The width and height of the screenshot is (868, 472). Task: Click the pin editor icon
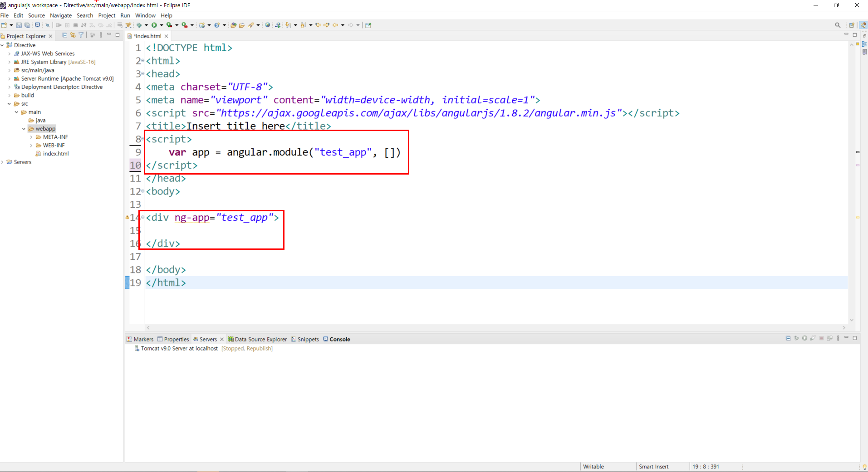[368, 25]
